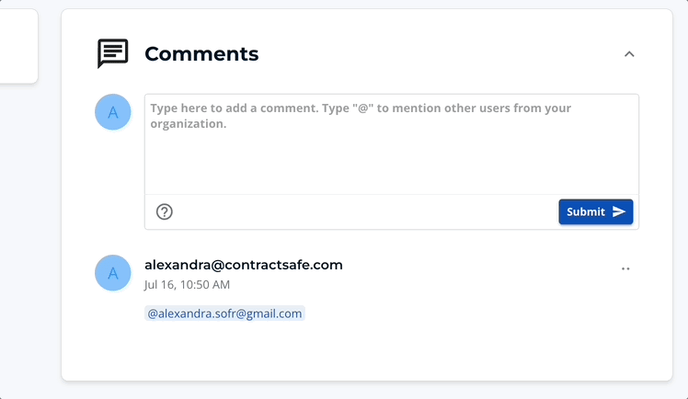Submit the comment

(x=595, y=212)
